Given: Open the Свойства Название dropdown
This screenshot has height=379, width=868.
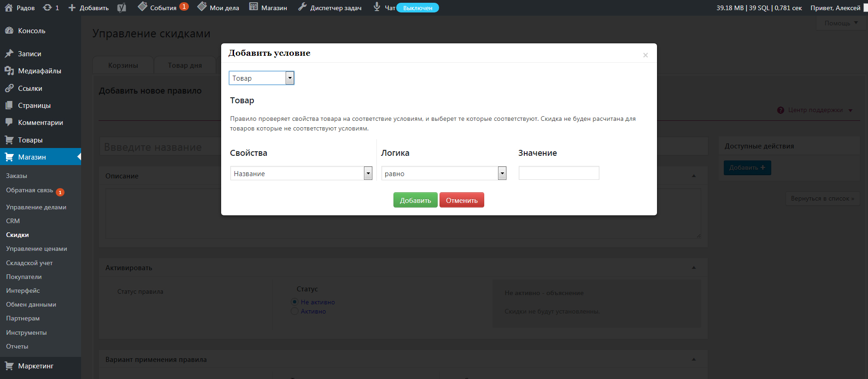Looking at the screenshot, I should coord(301,173).
